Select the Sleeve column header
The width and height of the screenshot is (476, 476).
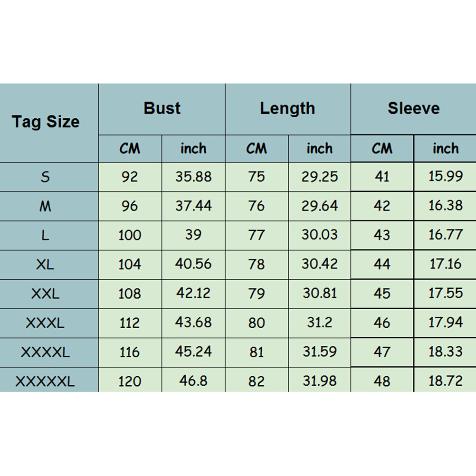[x=413, y=108]
